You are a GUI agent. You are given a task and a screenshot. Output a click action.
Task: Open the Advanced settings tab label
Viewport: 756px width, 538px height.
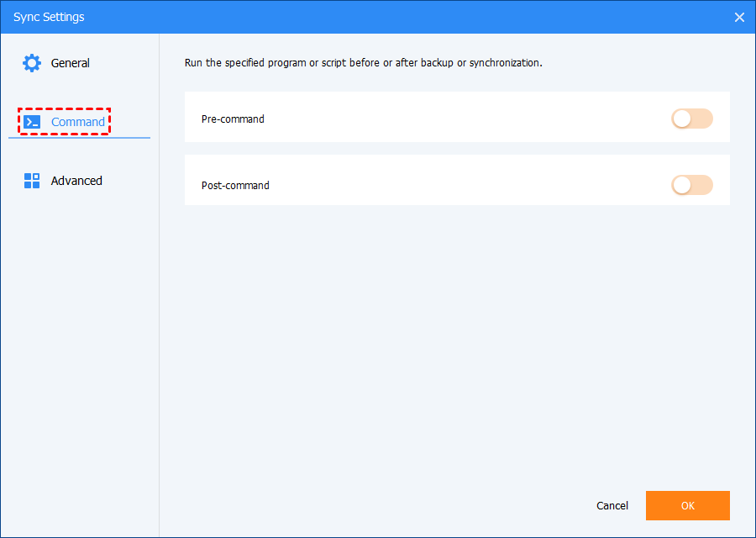click(76, 181)
